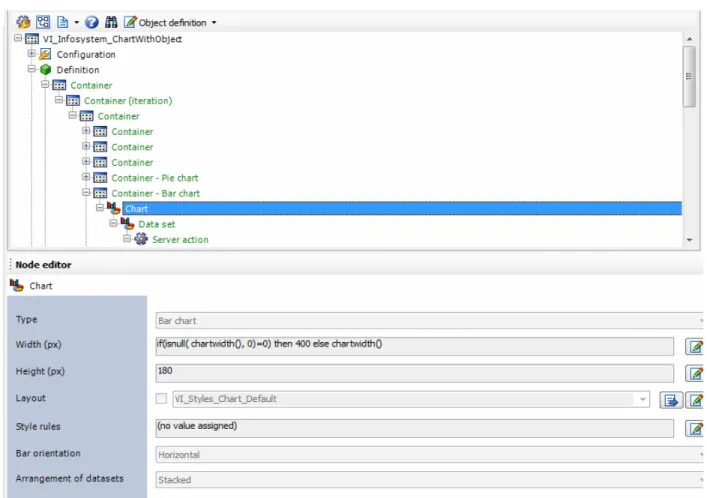The height and width of the screenshot is (498, 707).
Task: Click the document page toolbar icon
Action: point(62,22)
